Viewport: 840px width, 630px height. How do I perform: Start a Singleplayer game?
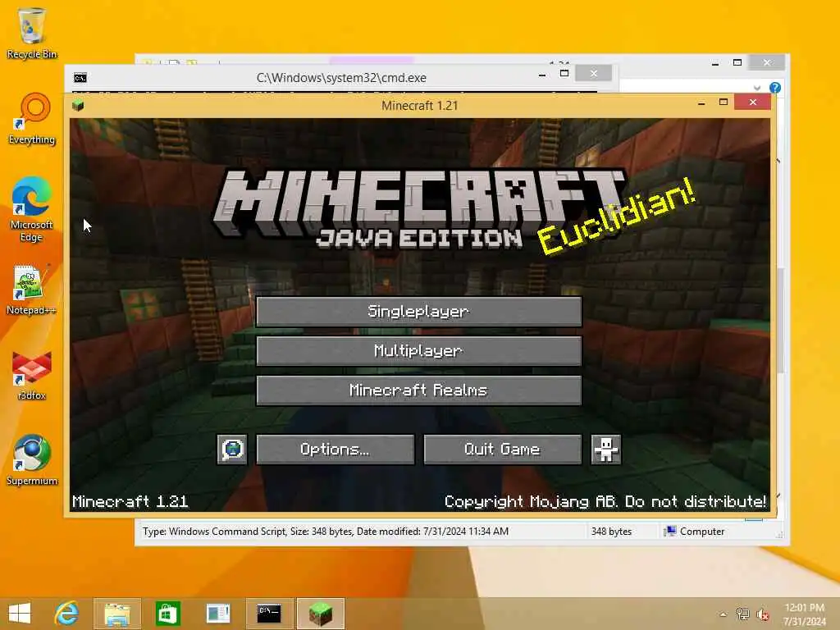(419, 311)
